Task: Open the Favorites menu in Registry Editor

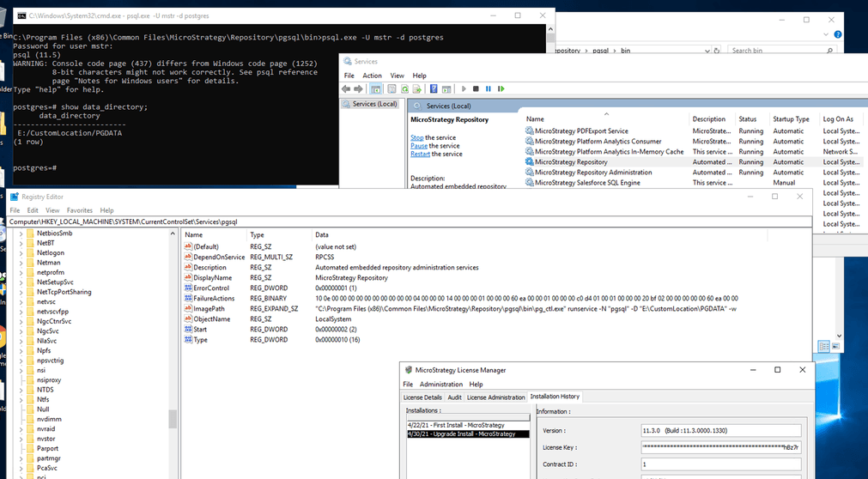Action: (x=80, y=210)
